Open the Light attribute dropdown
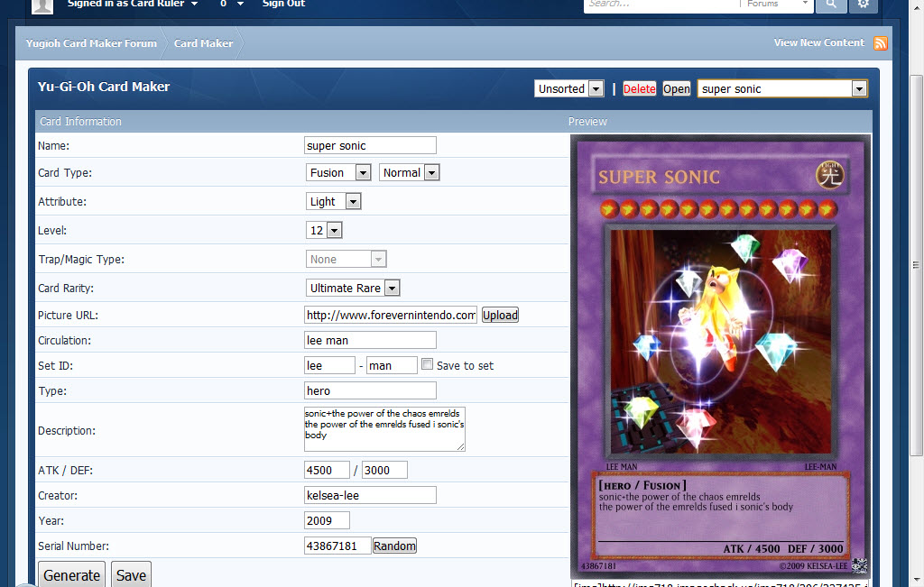 (334, 201)
